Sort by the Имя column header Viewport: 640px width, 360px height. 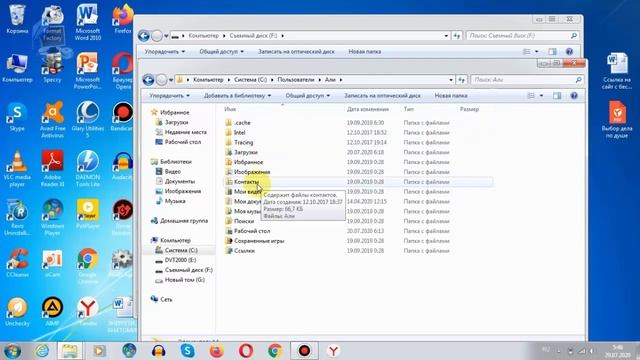coord(230,109)
